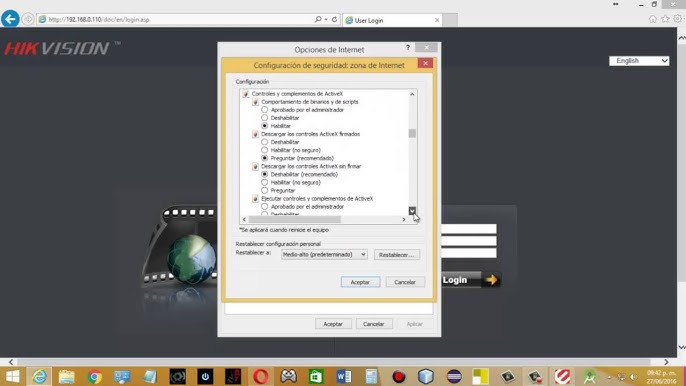The height and width of the screenshot is (386, 686).
Task: Click the help question mark in Opciones de Internet
Action: coord(408,47)
